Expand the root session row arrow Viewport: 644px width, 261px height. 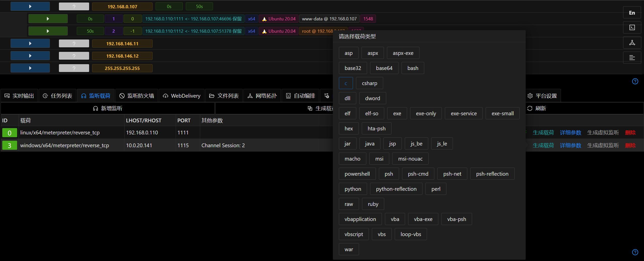pyautogui.click(x=48, y=31)
